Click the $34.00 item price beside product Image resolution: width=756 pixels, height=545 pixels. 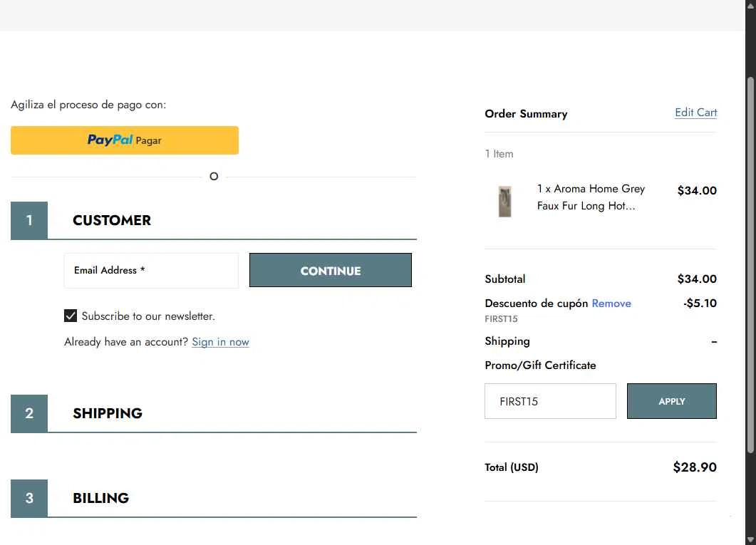click(697, 190)
